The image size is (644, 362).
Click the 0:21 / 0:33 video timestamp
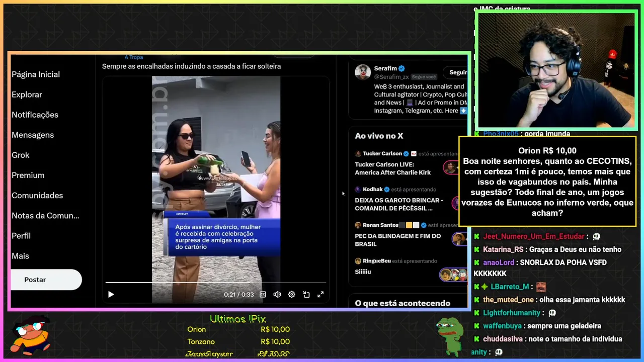(238, 295)
